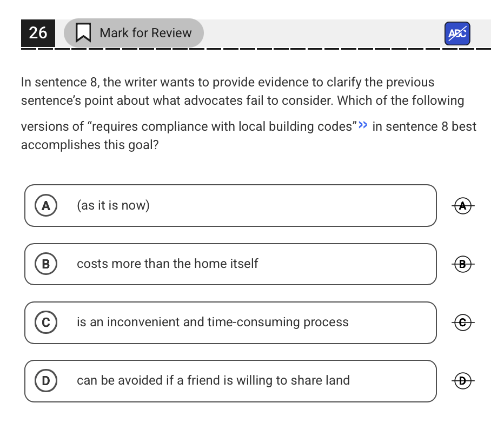Image resolution: width=504 pixels, height=430 pixels.
Task: Pick "is an inconvenient and time-consuming process"
Action: 230,322
